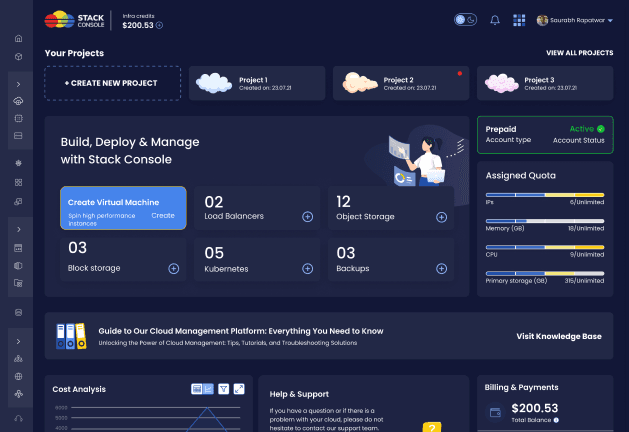Click the home icon in sidebar
This screenshot has height=432, width=629.
coord(18,39)
